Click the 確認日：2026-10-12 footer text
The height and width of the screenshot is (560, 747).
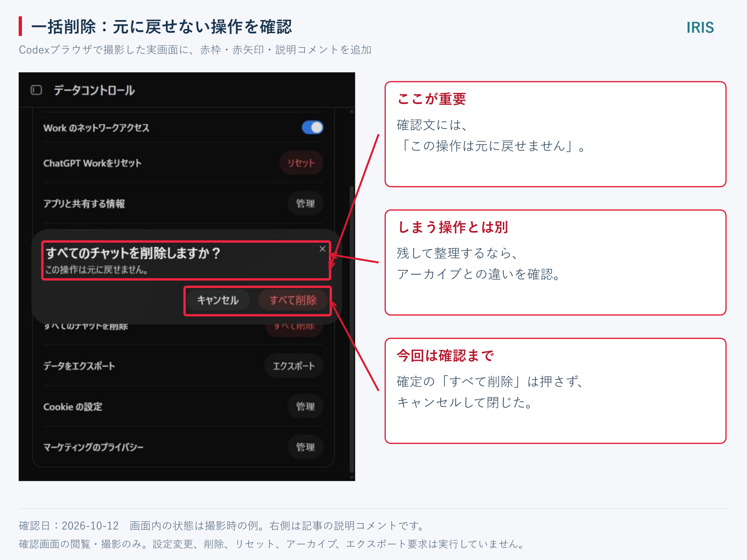tap(69, 526)
